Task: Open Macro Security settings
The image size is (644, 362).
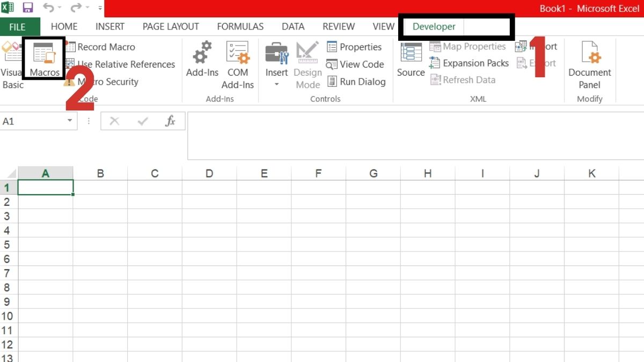Action: coord(102,82)
